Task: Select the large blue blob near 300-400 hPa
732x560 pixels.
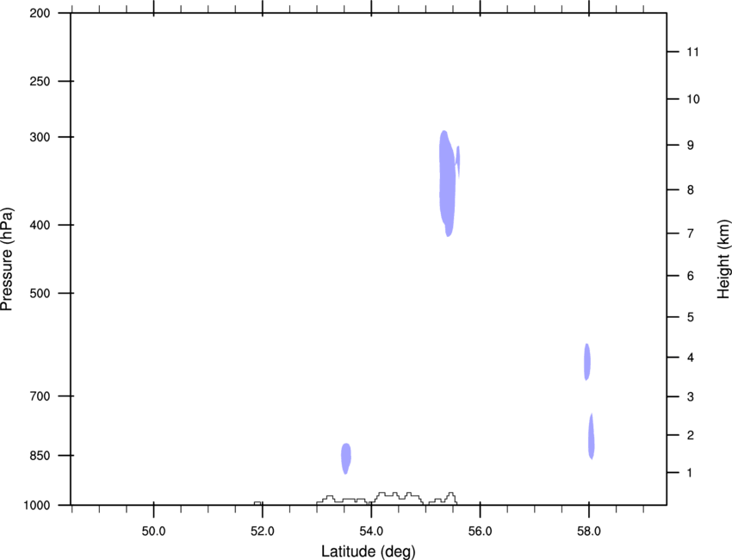Action: pyautogui.click(x=447, y=184)
